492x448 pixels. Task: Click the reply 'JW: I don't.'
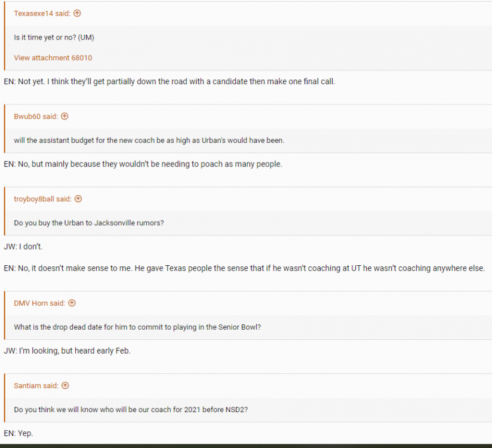(23, 246)
